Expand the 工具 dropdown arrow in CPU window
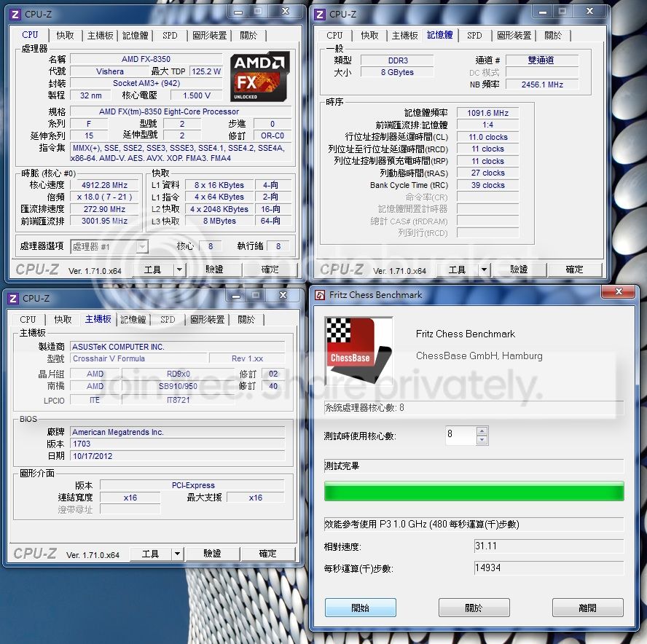Screen dimensions: 647x644 [179, 270]
